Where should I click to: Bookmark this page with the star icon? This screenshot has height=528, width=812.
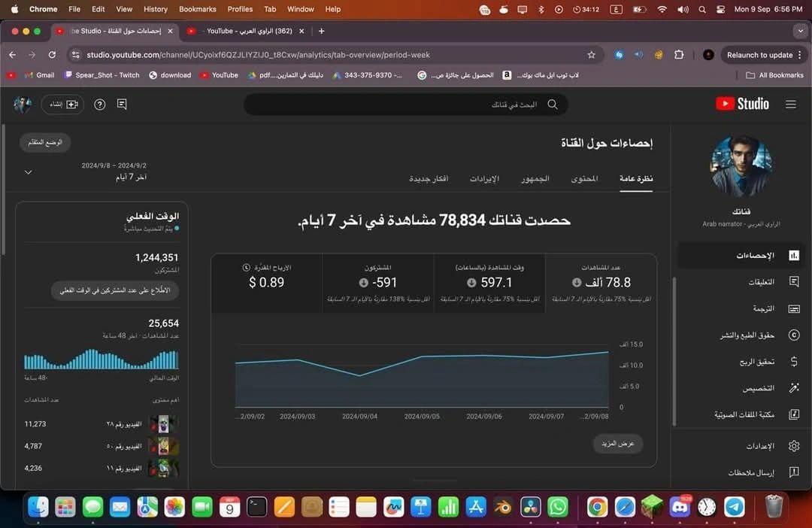point(592,55)
